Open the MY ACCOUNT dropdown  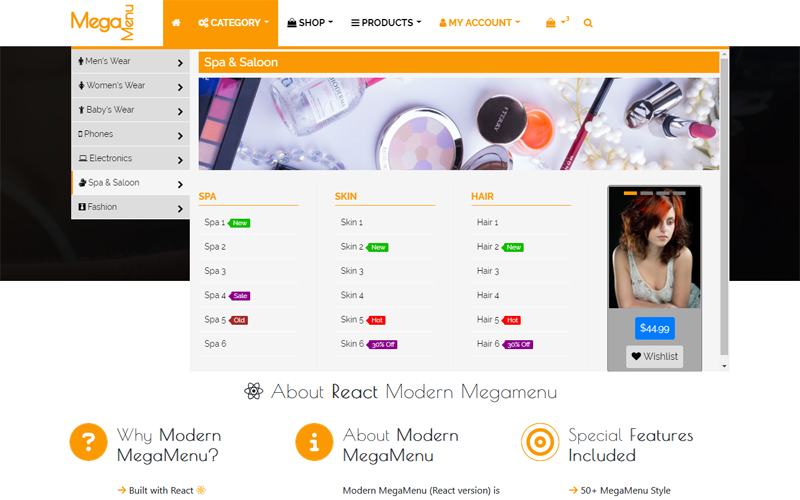480,23
